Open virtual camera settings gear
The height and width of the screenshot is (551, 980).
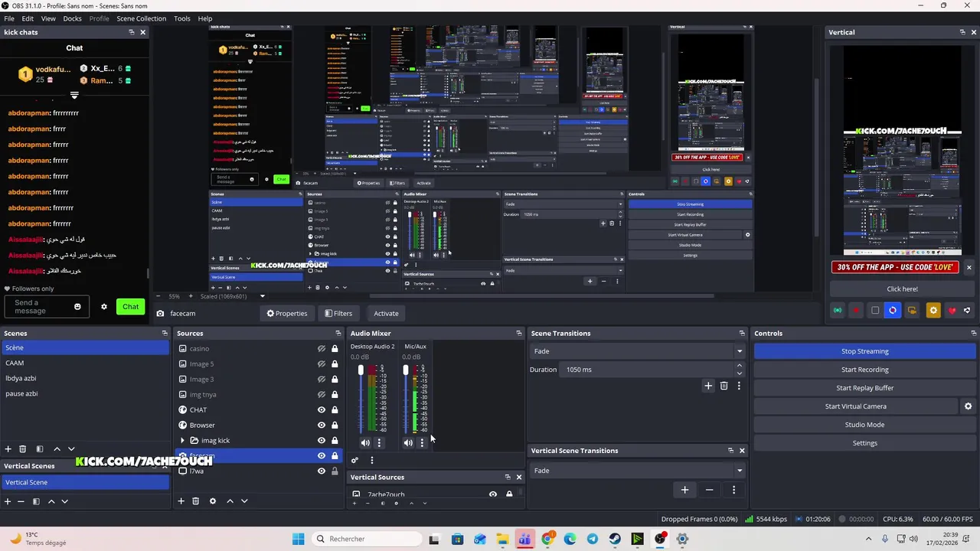(968, 406)
